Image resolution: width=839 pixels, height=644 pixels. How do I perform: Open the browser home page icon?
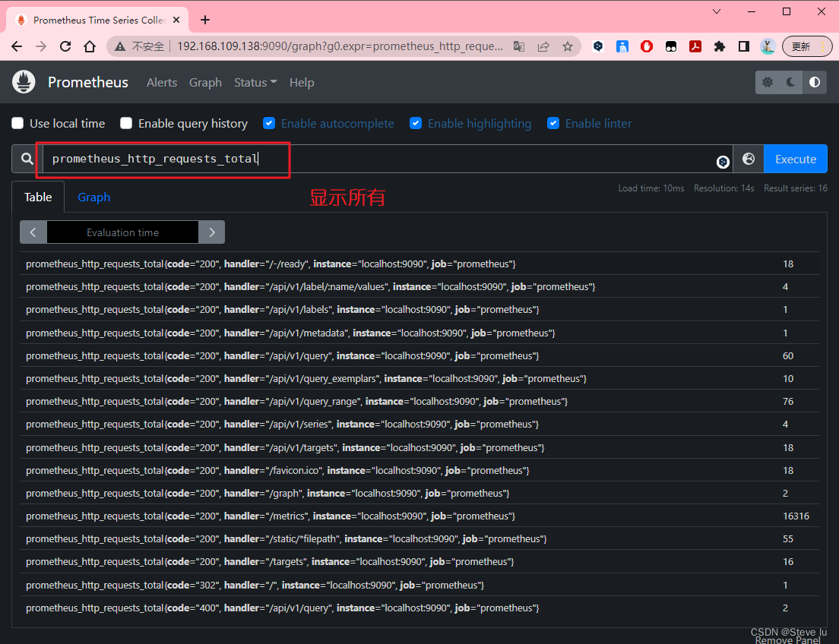coord(90,46)
